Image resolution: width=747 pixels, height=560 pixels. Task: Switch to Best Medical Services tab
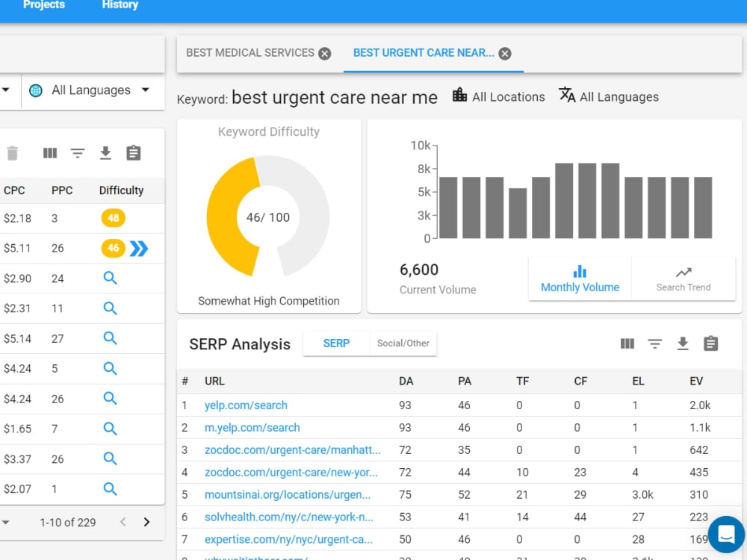pyautogui.click(x=250, y=53)
